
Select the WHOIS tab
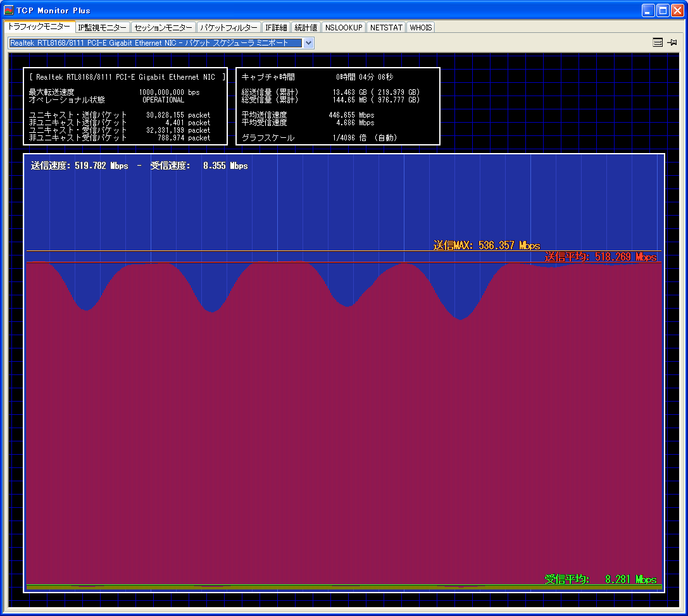[x=420, y=28]
